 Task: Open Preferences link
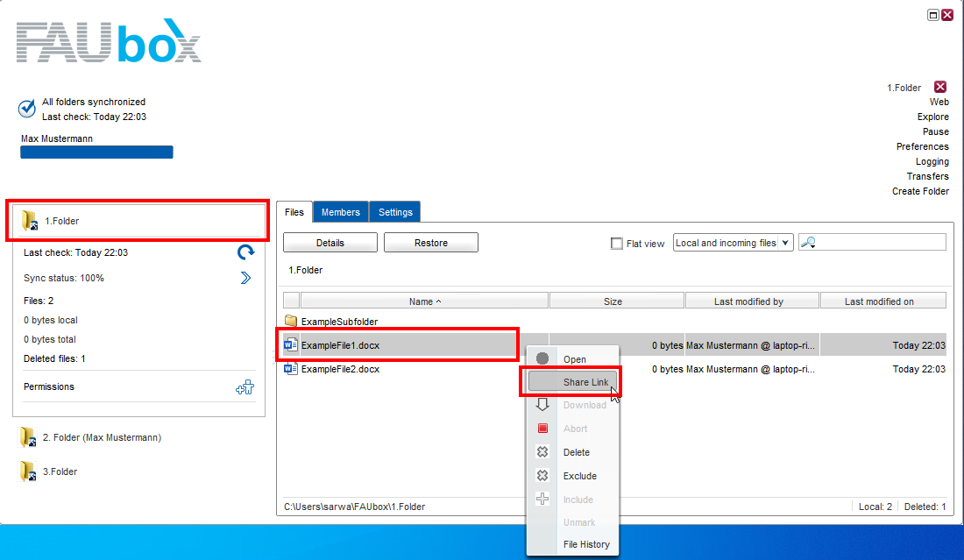point(922,146)
